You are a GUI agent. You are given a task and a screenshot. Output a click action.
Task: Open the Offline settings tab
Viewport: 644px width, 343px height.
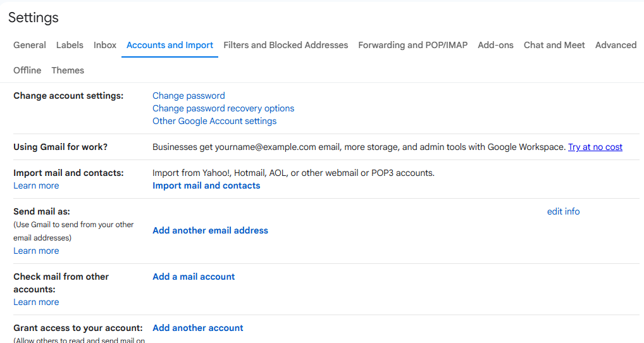(27, 70)
